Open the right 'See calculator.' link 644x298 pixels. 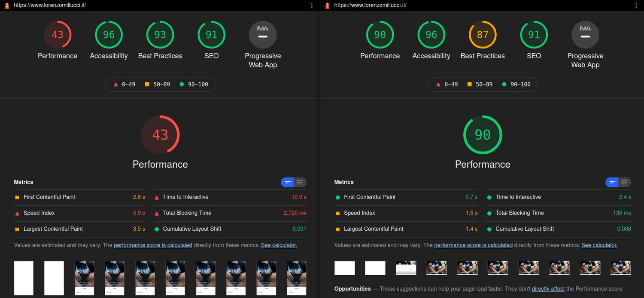[599, 245]
